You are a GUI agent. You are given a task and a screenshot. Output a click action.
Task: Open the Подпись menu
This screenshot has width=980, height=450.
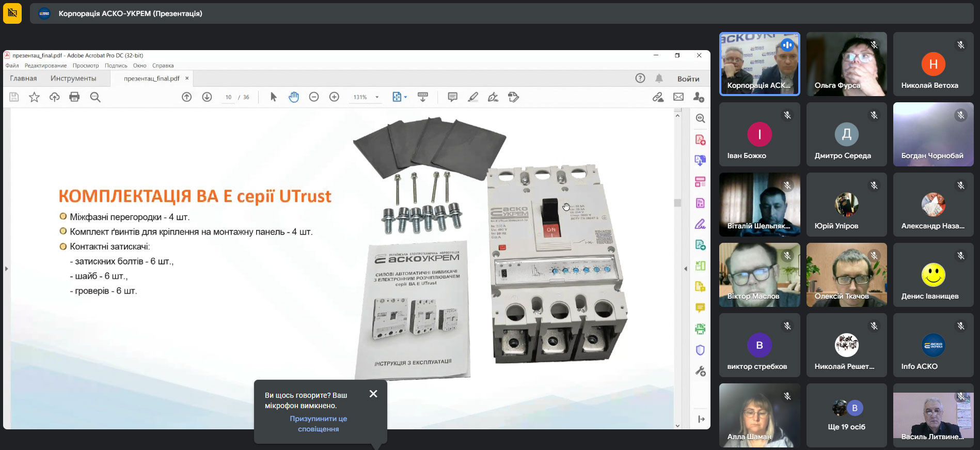[x=116, y=66]
